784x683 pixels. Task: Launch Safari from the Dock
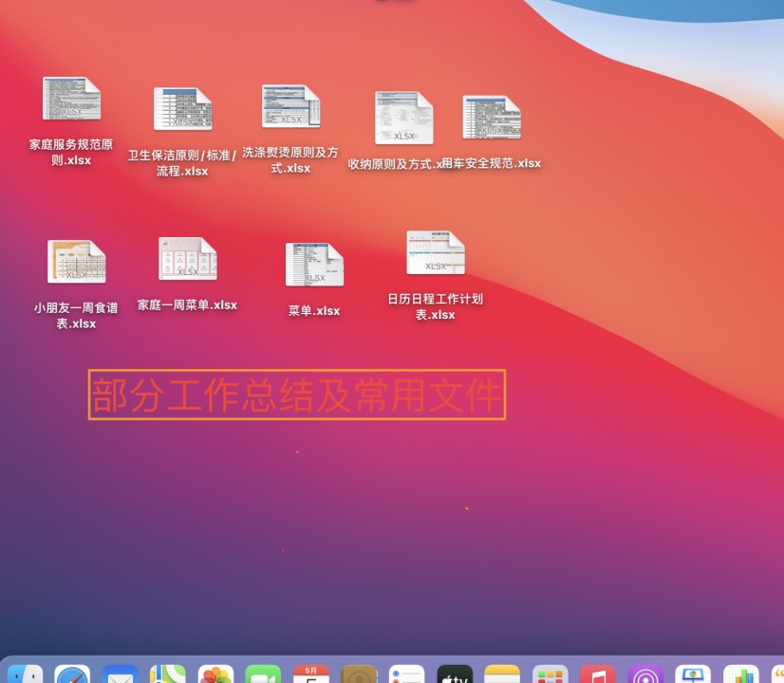(72, 674)
